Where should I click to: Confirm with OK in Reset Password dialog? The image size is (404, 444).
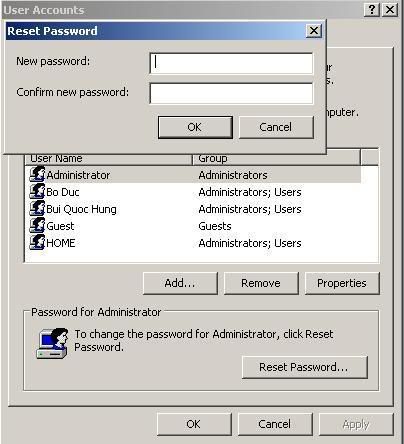(195, 127)
